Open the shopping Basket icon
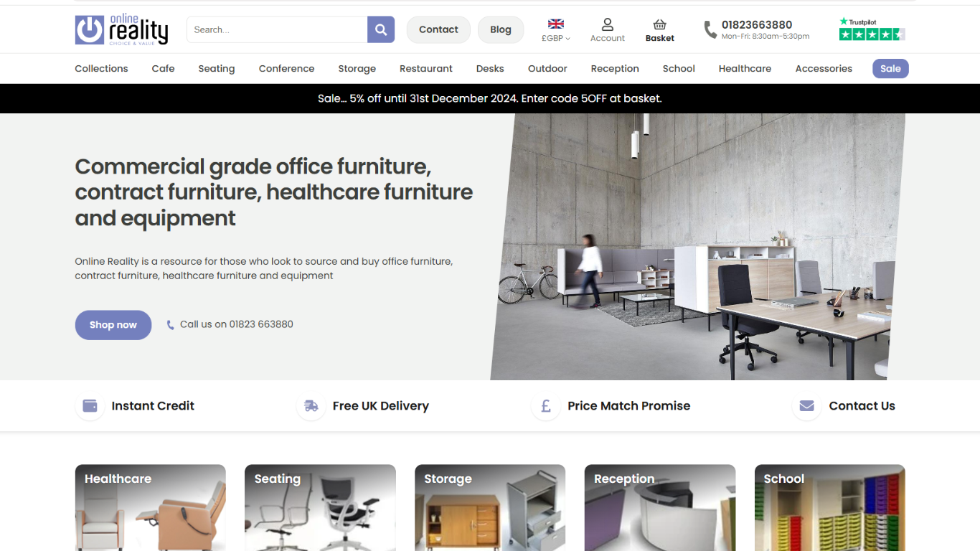The width and height of the screenshot is (980, 551). tap(659, 24)
